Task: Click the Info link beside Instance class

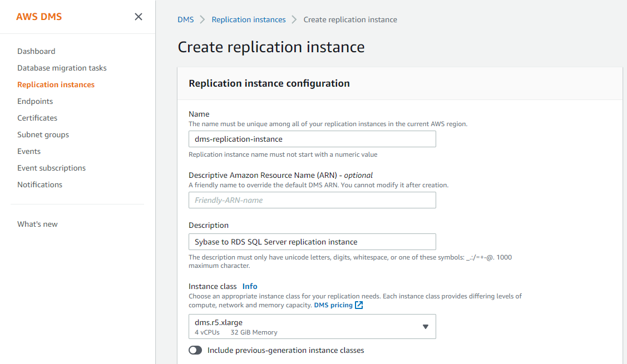Action: [250, 286]
